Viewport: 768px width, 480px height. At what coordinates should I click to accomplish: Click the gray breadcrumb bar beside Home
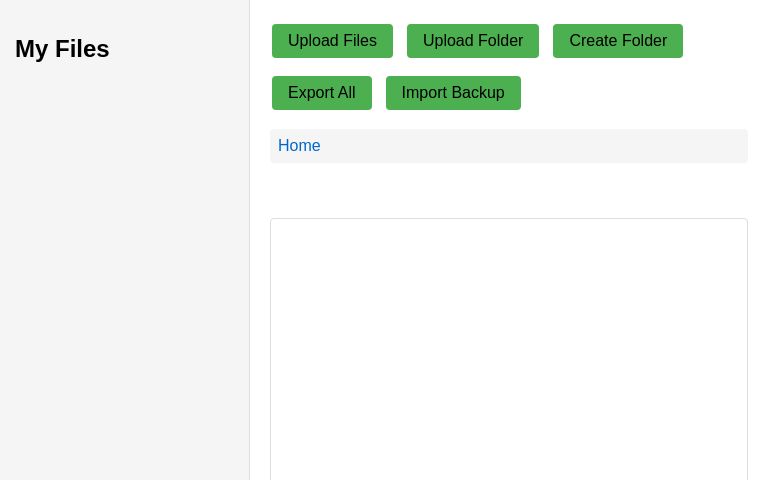coord(530,146)
